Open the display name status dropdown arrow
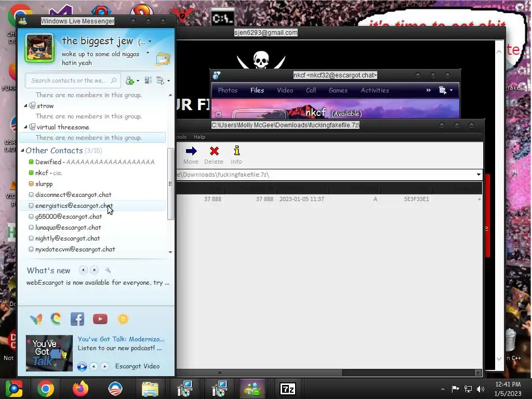The image size is (532, 399). click(x=150, y=42)
